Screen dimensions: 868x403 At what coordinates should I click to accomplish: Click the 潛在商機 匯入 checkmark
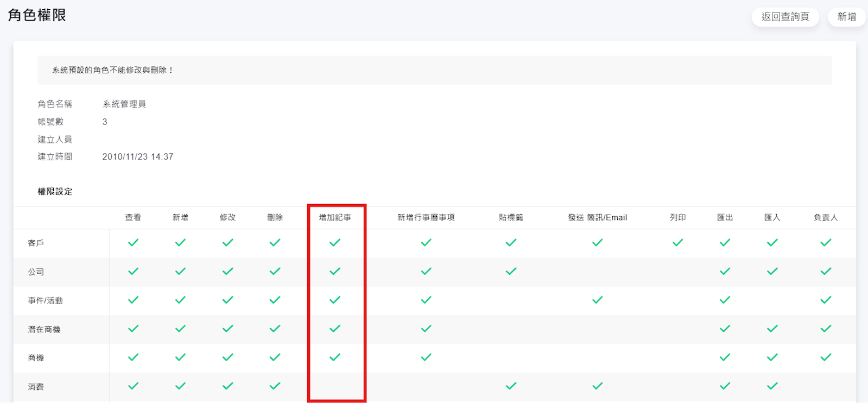[x=772, y=329]
